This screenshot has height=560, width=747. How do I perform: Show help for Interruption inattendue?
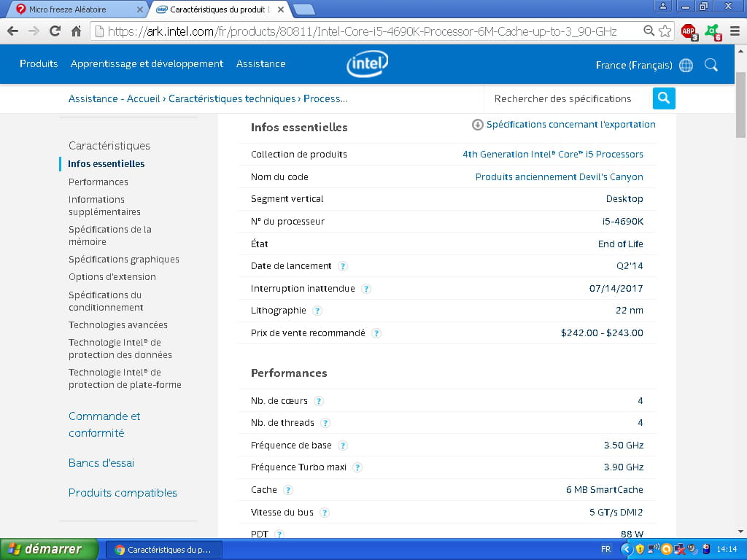(366, 289)
